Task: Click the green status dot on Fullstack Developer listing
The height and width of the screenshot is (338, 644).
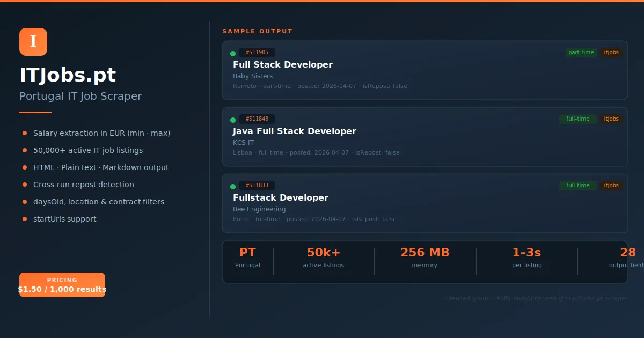Action: (232, 186)
